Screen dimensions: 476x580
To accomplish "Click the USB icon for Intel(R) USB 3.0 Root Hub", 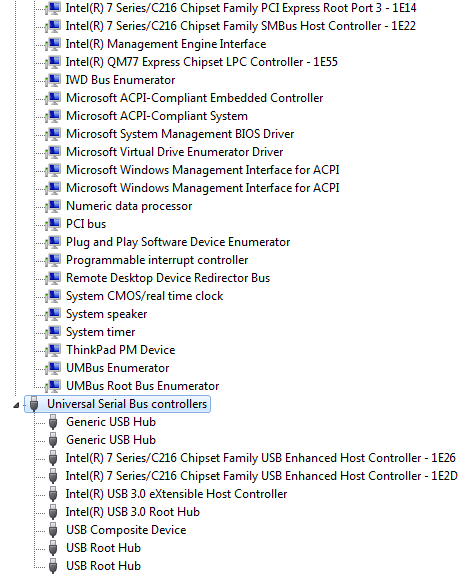I will coord(53,512).
